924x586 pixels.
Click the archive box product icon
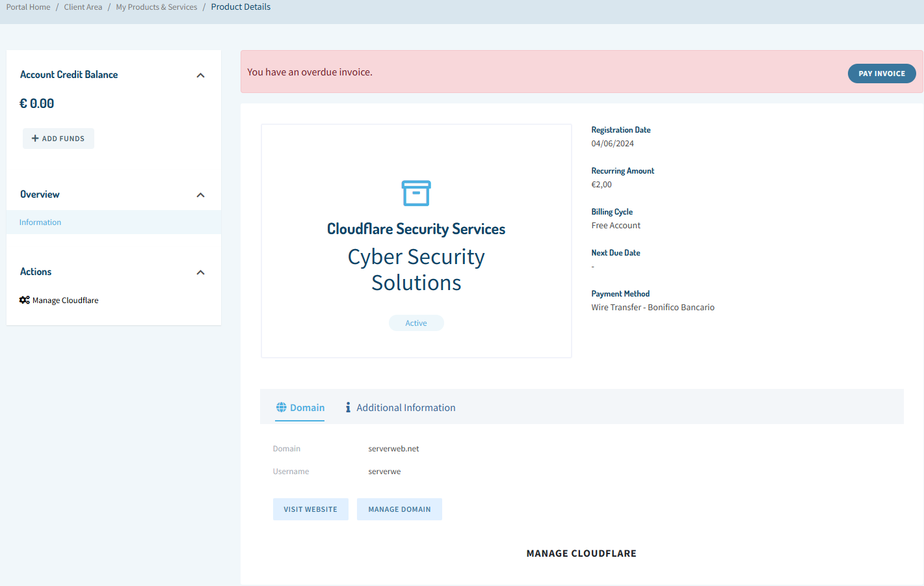[416, 193]
